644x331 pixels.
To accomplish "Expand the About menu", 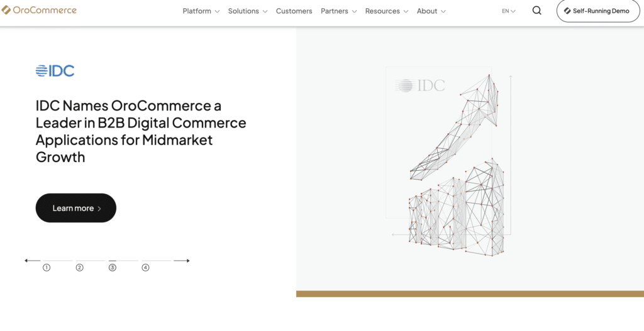I will (x=431, y=11).
